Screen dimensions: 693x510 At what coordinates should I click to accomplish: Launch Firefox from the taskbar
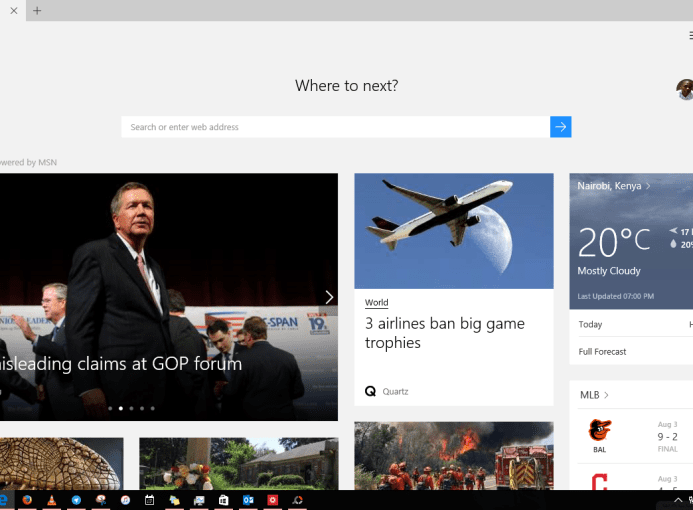[x=27, y=500]
